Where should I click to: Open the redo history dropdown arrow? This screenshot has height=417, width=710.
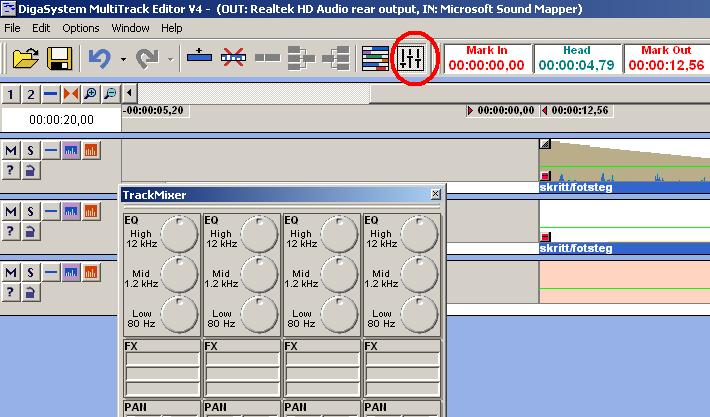point(170,59)
